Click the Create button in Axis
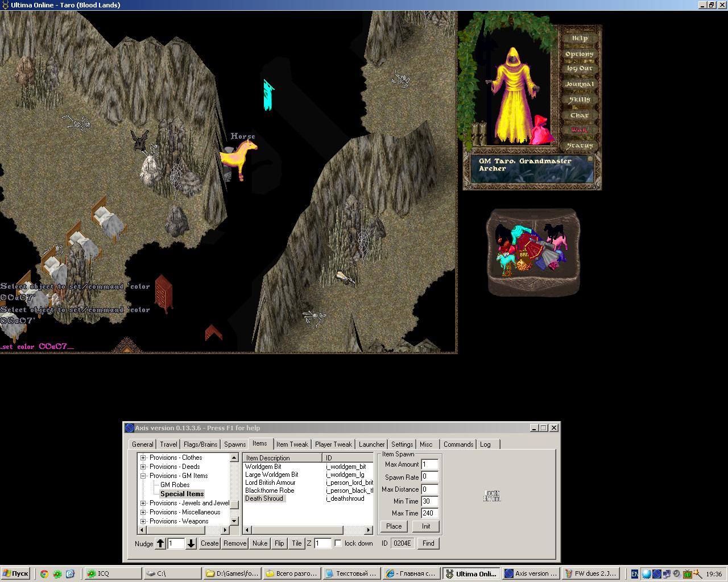Screen dimensions: 728x582 [209, 543]
